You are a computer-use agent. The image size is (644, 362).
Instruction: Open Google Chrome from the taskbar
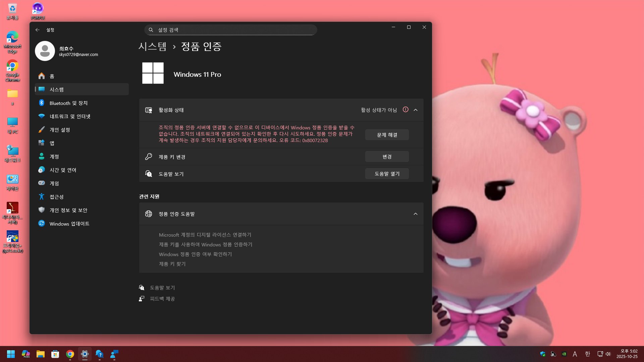(70, 354)
